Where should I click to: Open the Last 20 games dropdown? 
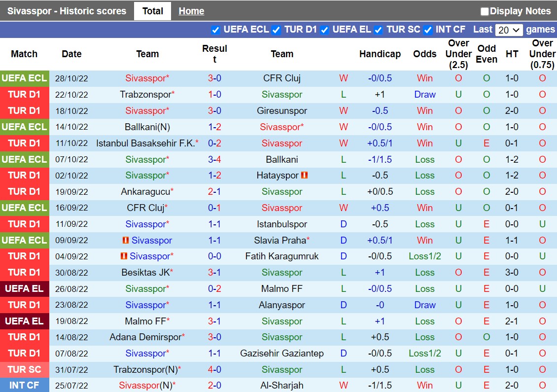point(509,30)
